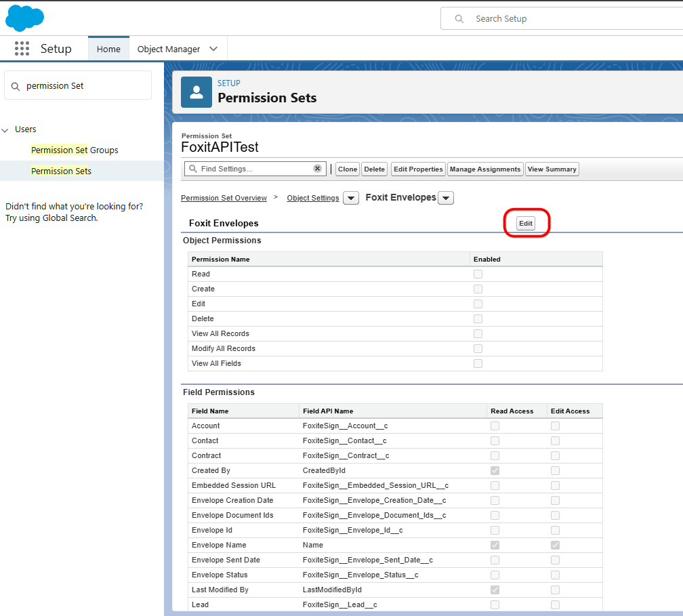This screenshot has height=616, width=683.
Task: Collapse the Users tree section
Action: (x=5, y=129)
